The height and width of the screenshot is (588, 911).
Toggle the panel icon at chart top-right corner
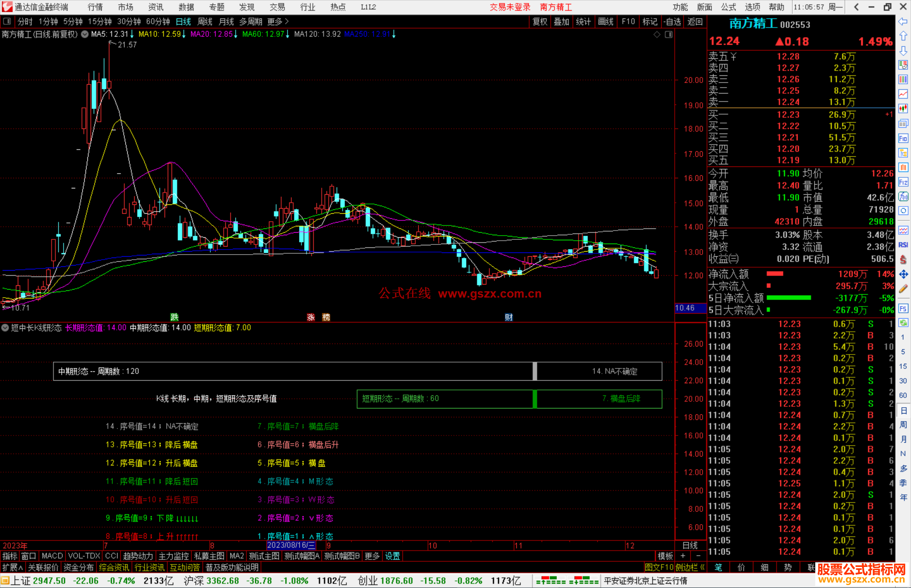[x=668, y=35]
